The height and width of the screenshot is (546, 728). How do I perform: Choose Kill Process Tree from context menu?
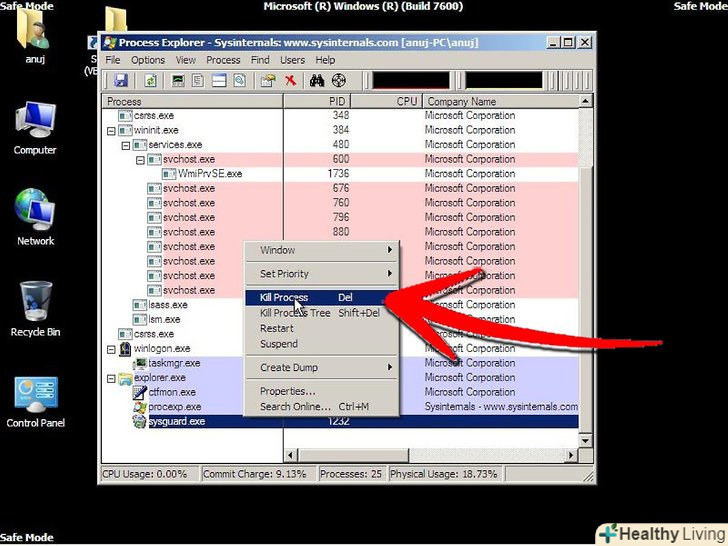tap(322, 313)
